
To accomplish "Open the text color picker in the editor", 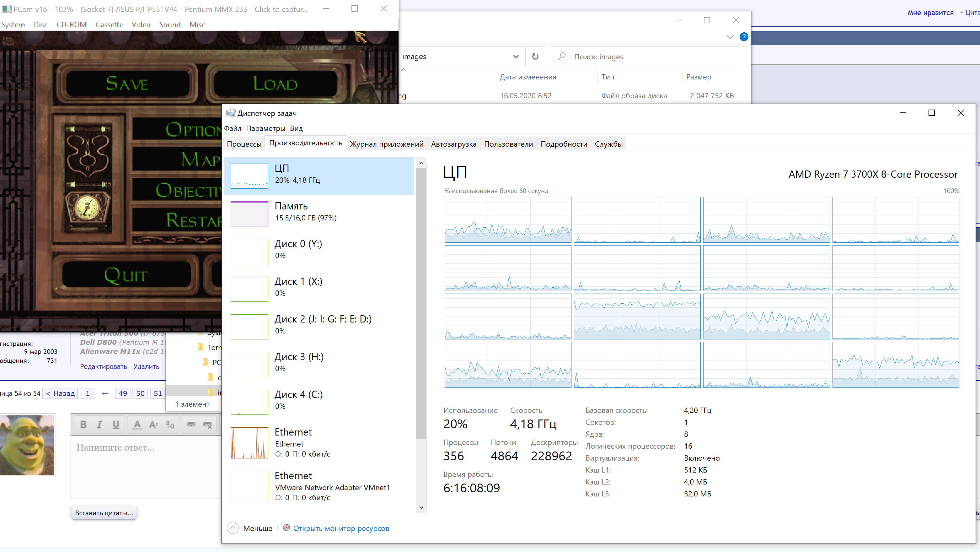I will tap(137, 425).
